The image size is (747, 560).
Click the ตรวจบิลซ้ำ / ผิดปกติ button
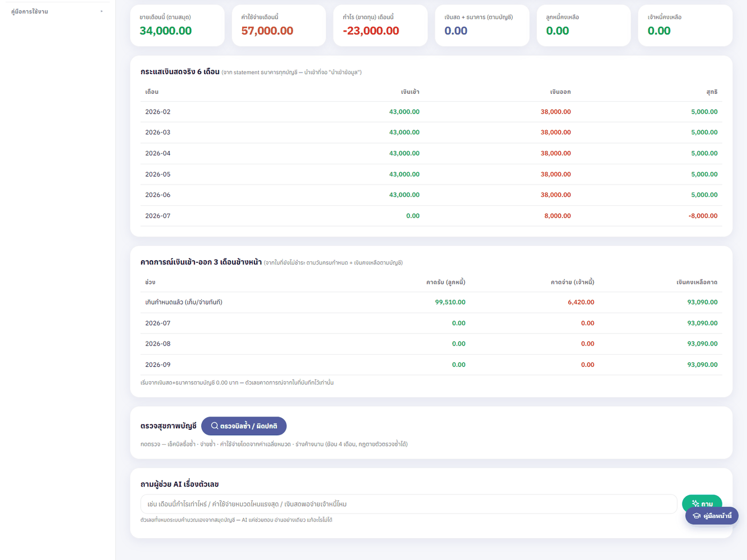point(244,426)
